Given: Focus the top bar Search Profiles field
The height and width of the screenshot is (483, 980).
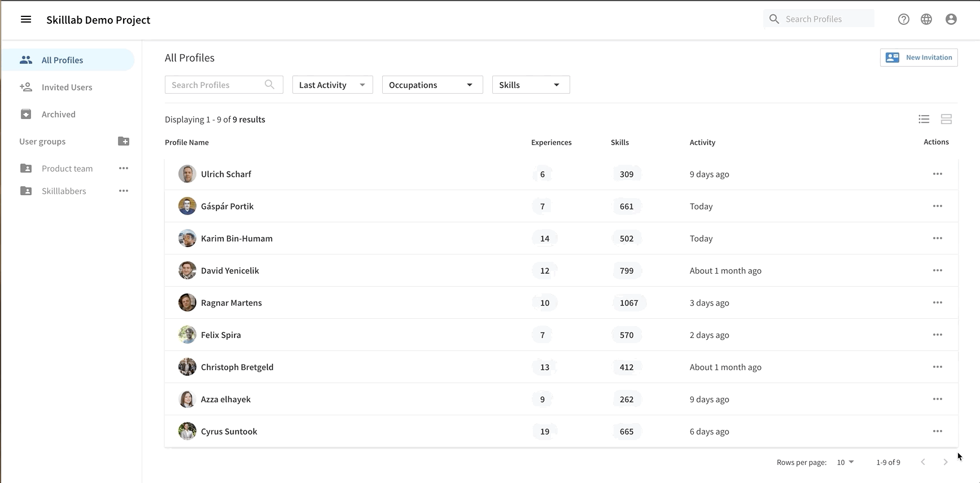Looking at the screenshot, I should pos(819,19).
